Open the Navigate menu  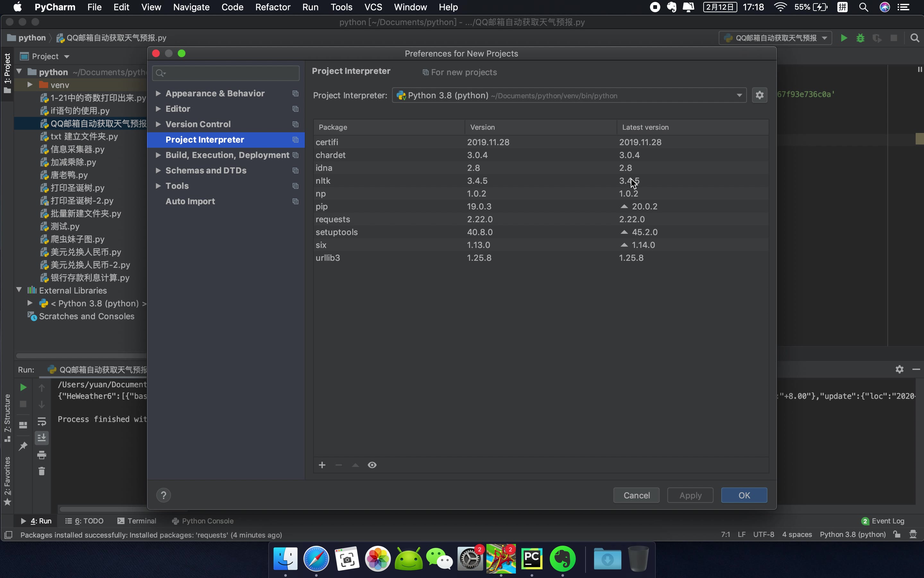click(x=191, y=7)
